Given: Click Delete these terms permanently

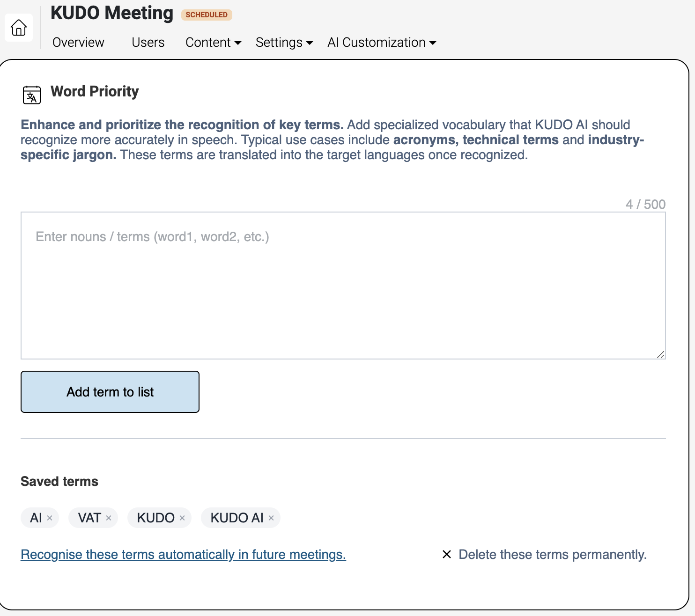Looking at the screenshot, I should coord(553,554).
